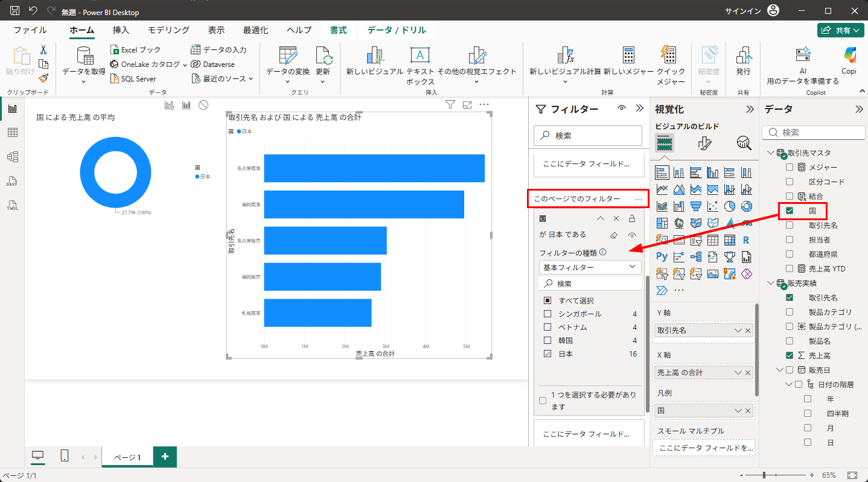Switch to the モデリング ribbon tab
The image size is (868, 482).
[169, 30]
